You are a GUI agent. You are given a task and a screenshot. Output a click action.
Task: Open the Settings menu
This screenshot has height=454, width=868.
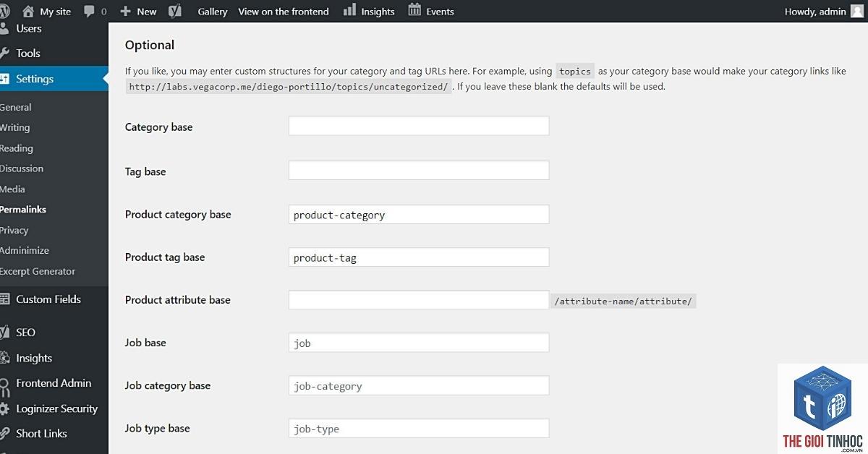coord(35,79)
